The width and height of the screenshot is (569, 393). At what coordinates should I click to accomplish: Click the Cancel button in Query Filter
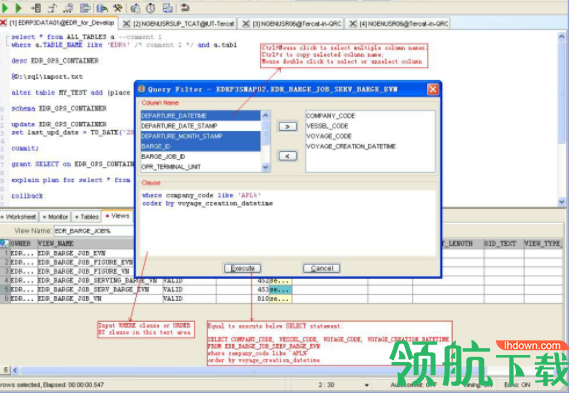[x=322, y=268]
